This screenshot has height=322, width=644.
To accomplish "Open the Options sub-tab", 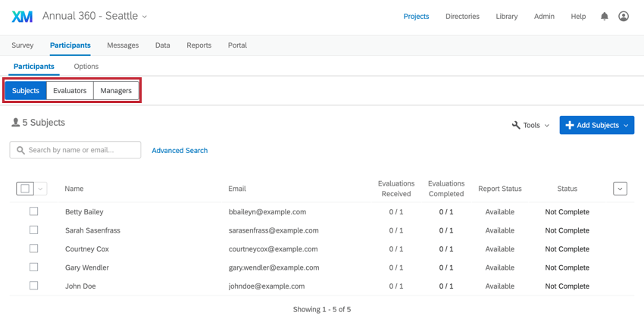I will [86, 67].
